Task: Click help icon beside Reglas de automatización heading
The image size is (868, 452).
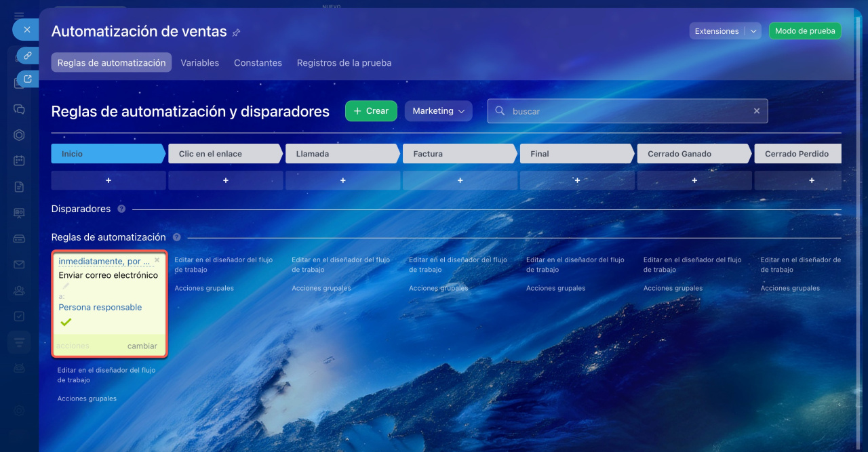Action: (x=176, y=237)
